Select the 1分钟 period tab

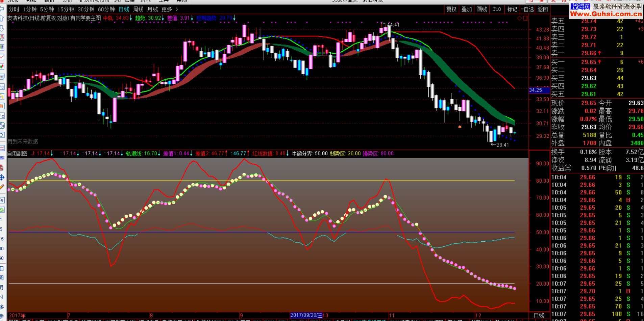coord(30,9)
